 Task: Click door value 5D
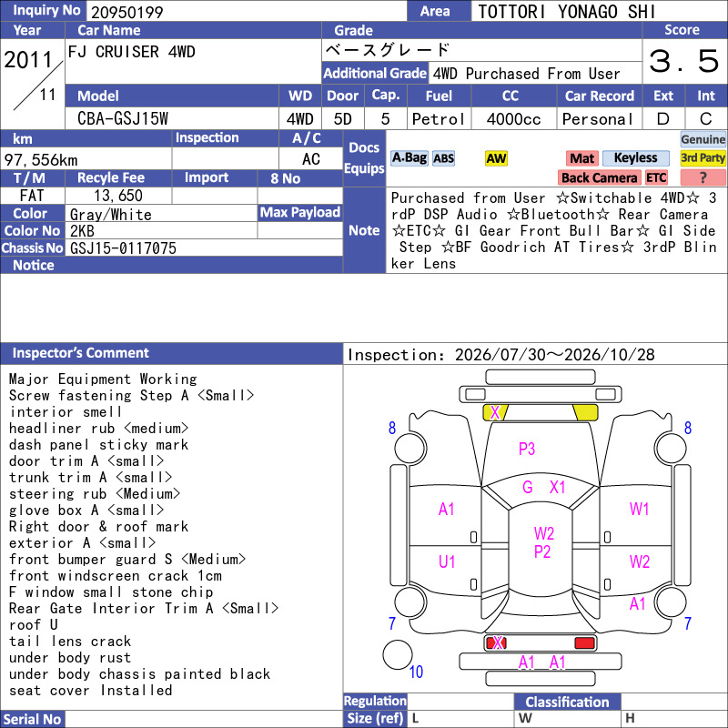point(343,119)
